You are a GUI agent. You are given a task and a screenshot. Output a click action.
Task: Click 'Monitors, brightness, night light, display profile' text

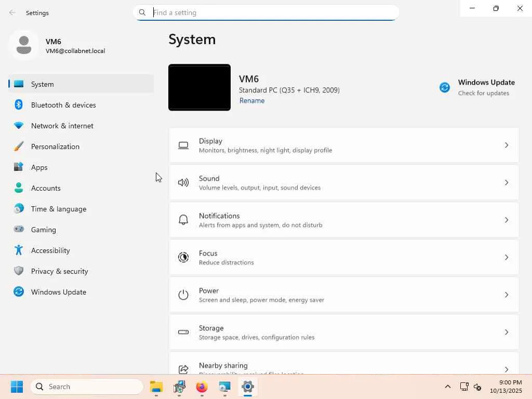(265, 150)
